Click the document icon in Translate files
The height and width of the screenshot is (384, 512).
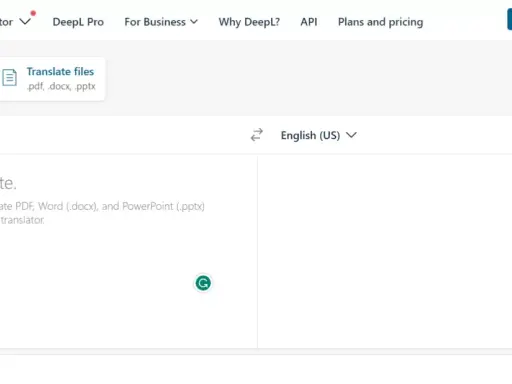(9, 78)
